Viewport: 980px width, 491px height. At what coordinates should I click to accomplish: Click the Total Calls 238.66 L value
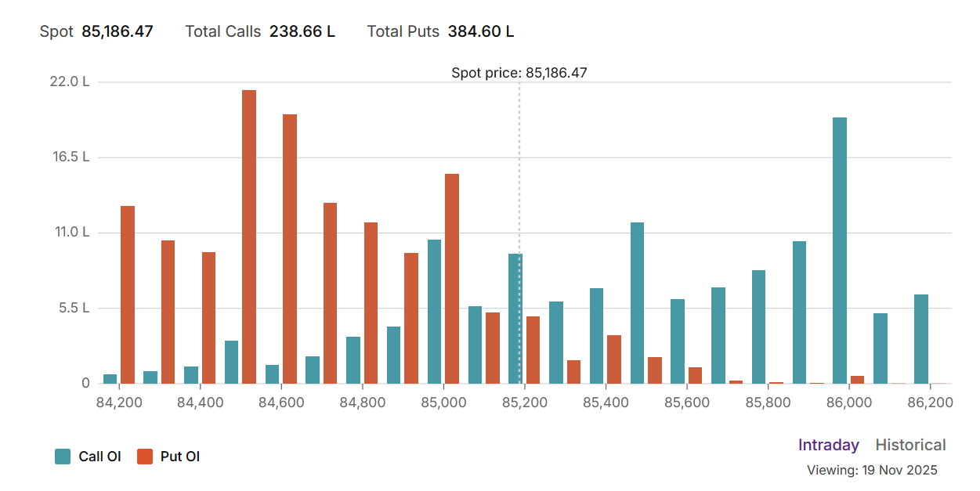[x=302, y=32]
